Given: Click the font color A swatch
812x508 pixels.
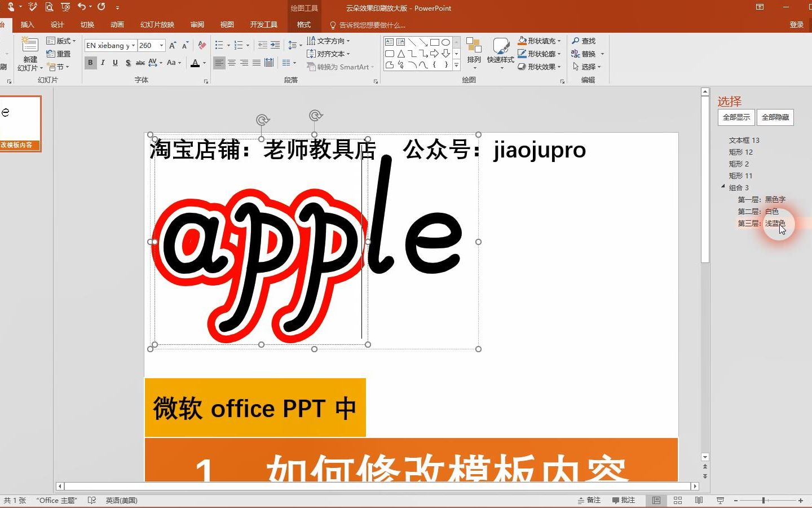Looking at the screenshot, I should pyautogui.click(x=195, y=63).
